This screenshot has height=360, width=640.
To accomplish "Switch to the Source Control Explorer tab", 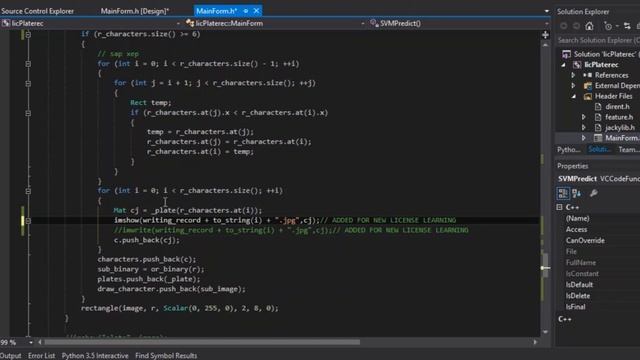I will pyautogui.click(x=38, y=11).
